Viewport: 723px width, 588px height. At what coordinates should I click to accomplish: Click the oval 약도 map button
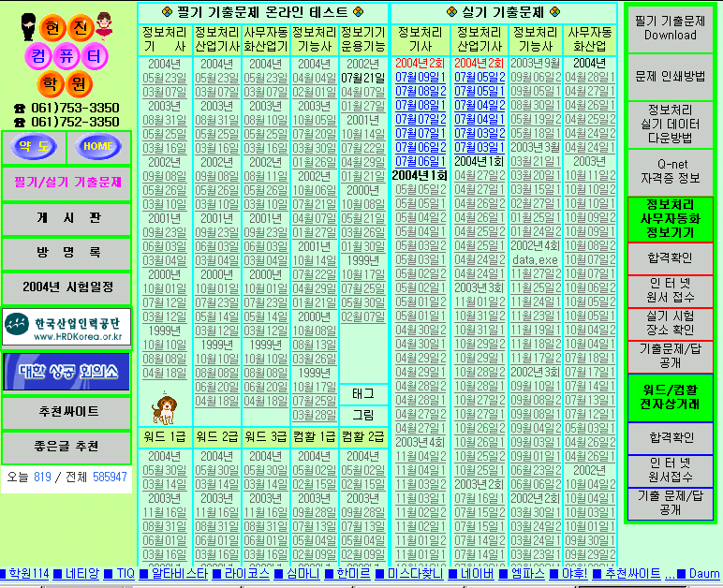point(34,146)
